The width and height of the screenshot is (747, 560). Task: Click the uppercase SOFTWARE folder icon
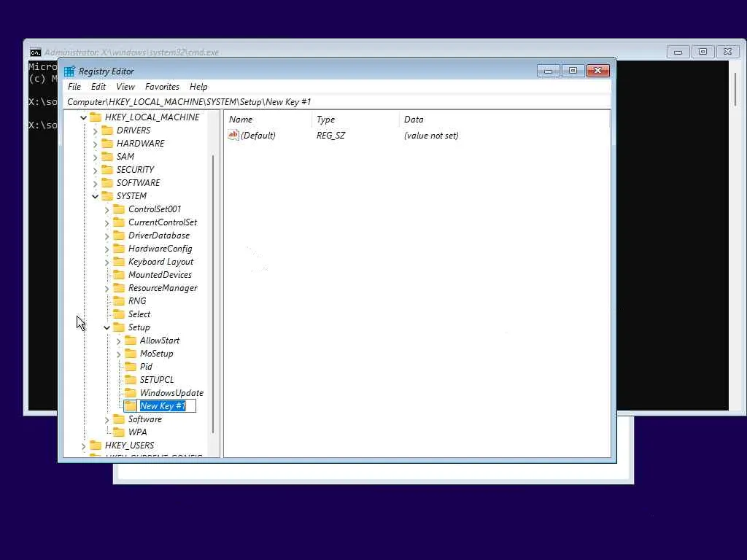(108, 183)
